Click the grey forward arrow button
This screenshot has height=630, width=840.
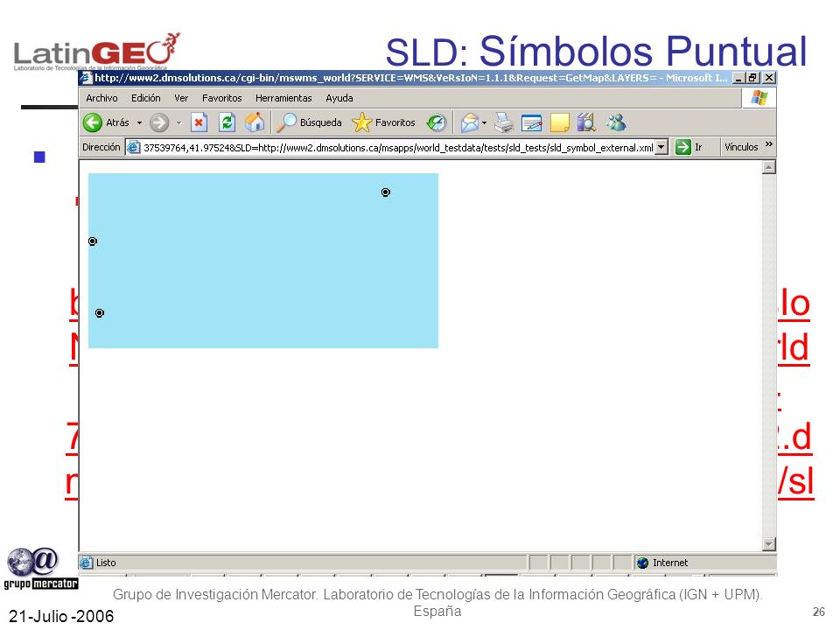coord(159,122)
